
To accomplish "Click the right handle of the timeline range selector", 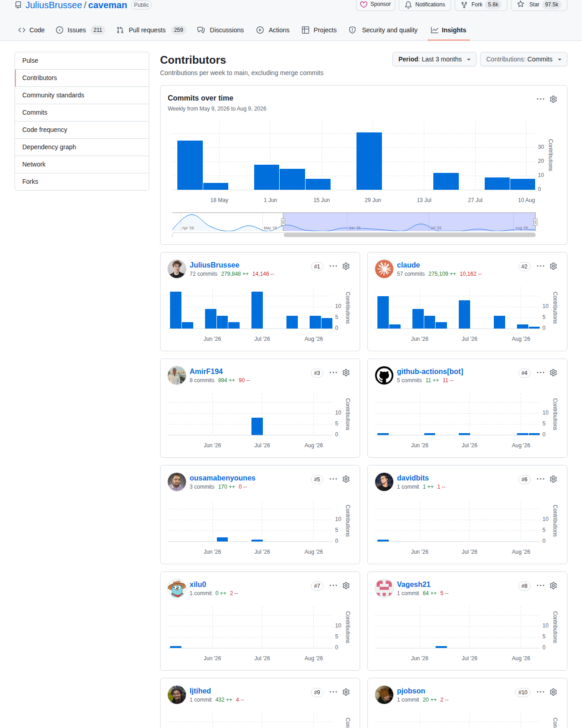I will click(x=535, y=222).
